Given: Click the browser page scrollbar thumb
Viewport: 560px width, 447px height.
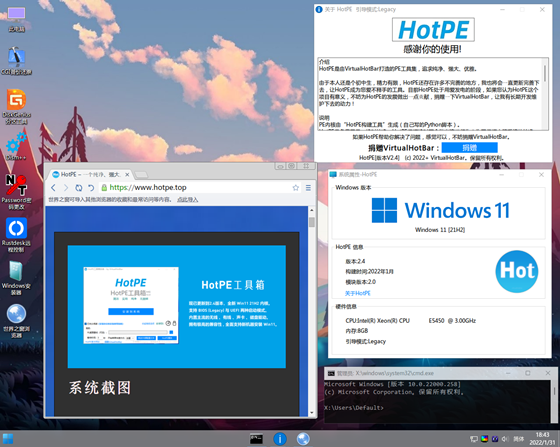Looking at the screenshot, I should pos(311,222).
